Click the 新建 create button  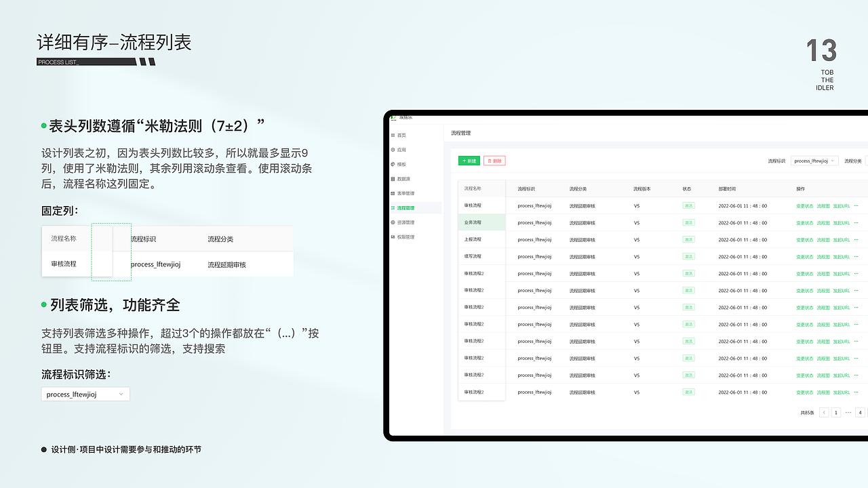tap(469, 161)
